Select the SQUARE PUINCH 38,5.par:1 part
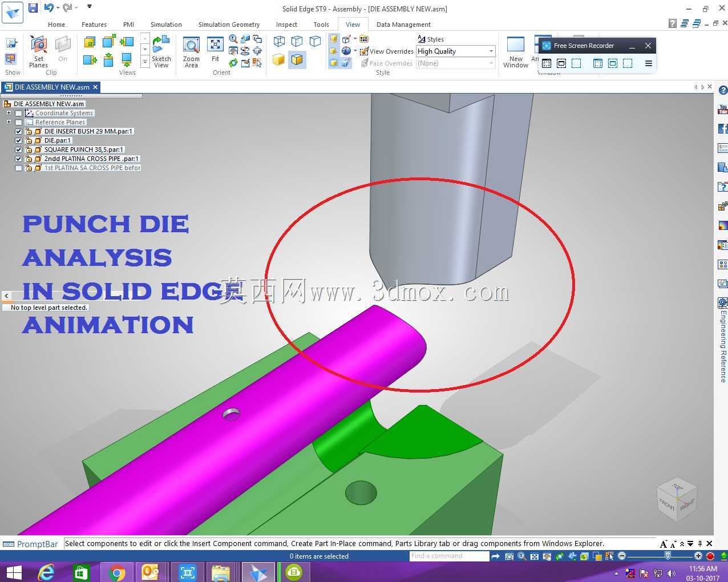This screenshot has height=582, width=728. tap(83, 149)
